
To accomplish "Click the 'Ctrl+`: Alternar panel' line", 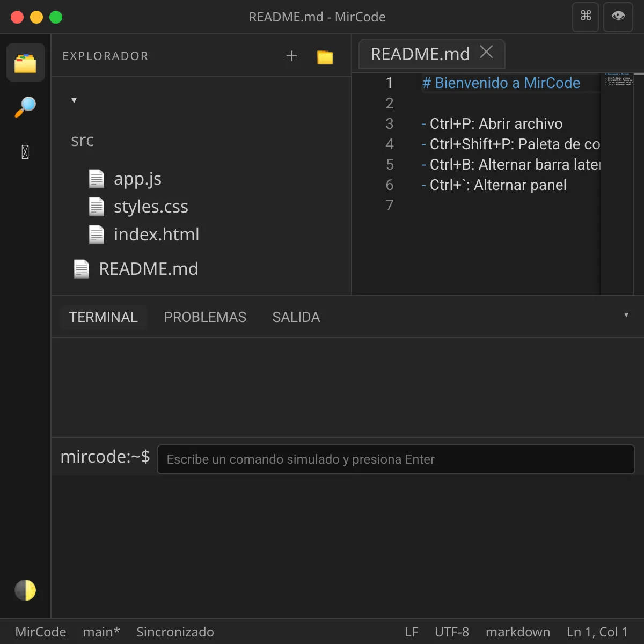I will 494,185.
